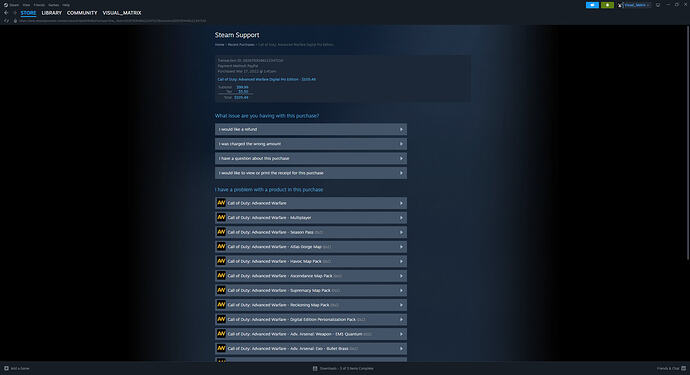
Task: Open the Help menu
Action: click(66, 5)
